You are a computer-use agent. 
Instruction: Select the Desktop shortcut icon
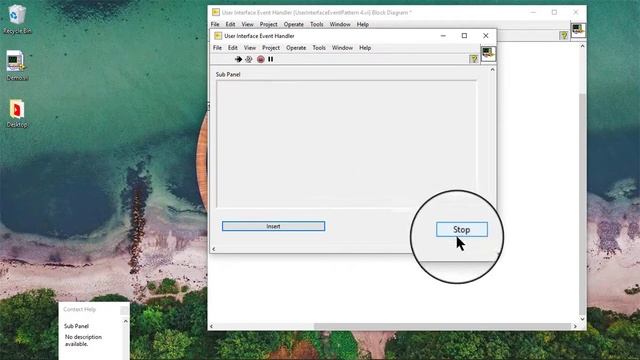click(x=17, y=113)
